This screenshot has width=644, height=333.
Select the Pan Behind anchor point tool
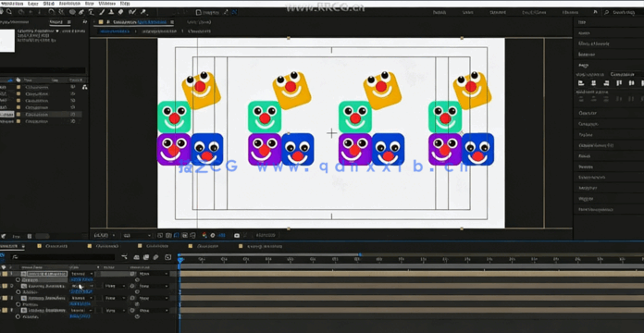point(61,12)
